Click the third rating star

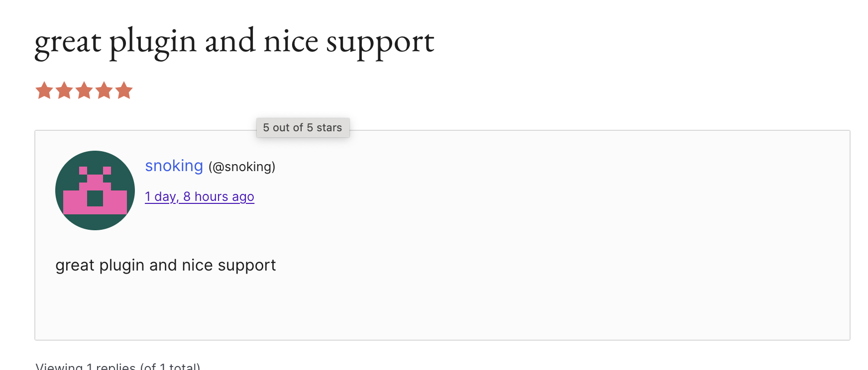point(84,91)
